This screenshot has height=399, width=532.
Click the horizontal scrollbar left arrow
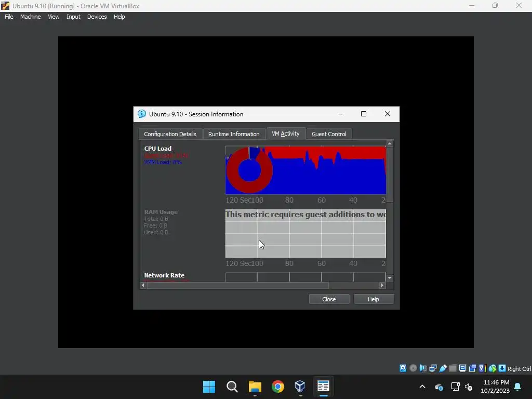tap(143, 285)
